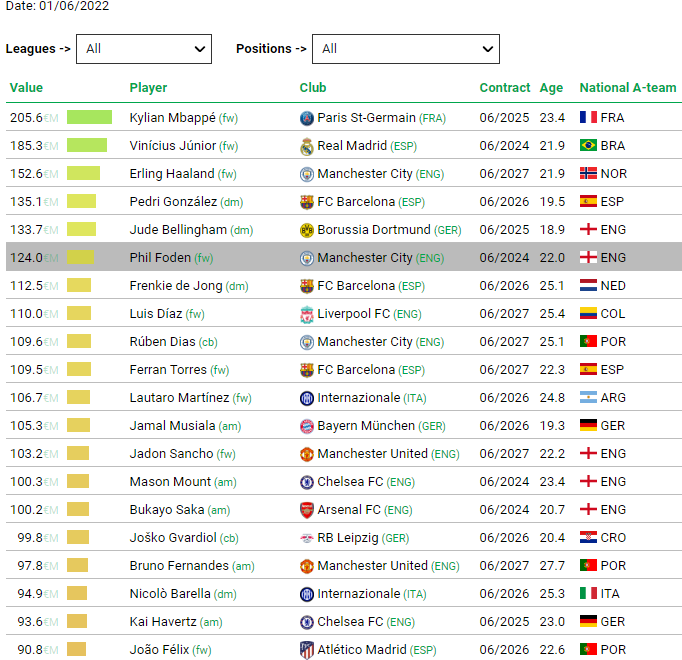Click the Croatia flag icon
Viewport: 682px width, 660px height.
coord(588,537)
